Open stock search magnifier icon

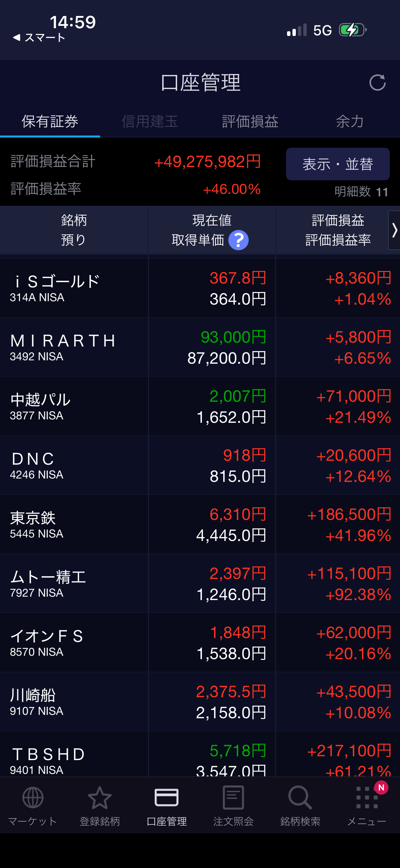[x=300, y=798]
